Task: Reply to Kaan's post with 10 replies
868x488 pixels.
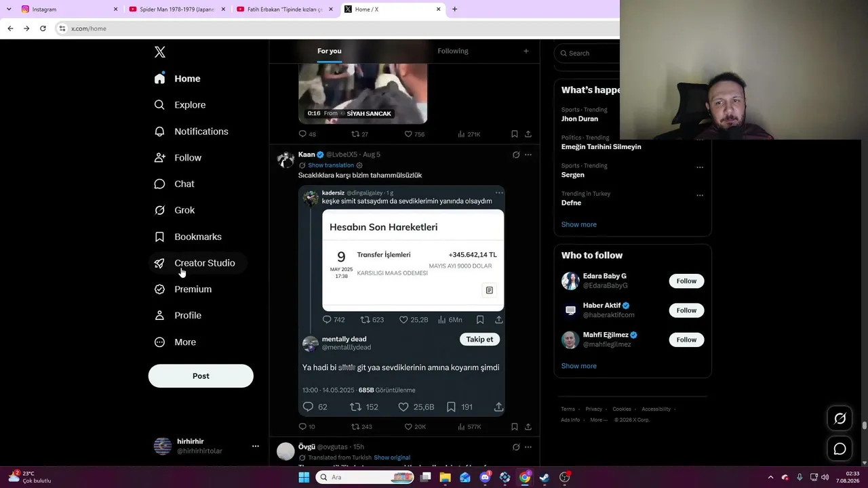Action: pos(307,427)
